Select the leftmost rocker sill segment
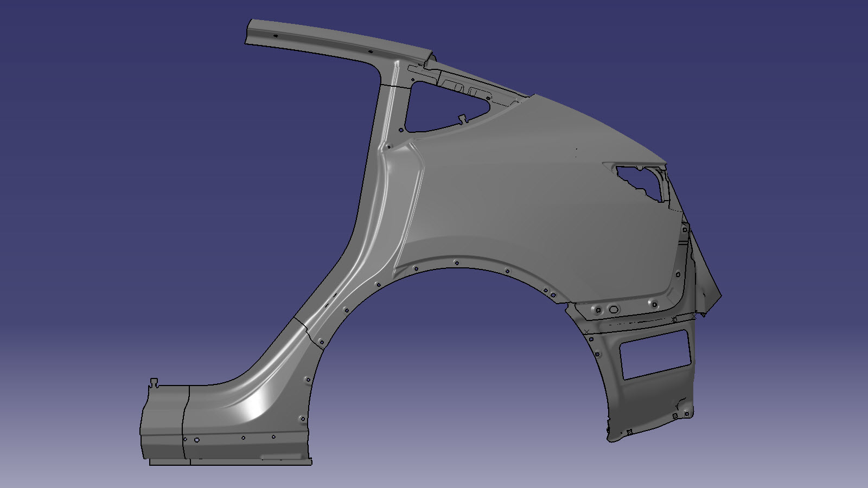Viewport: 868px width, 488px height. [x=163, y=423]
